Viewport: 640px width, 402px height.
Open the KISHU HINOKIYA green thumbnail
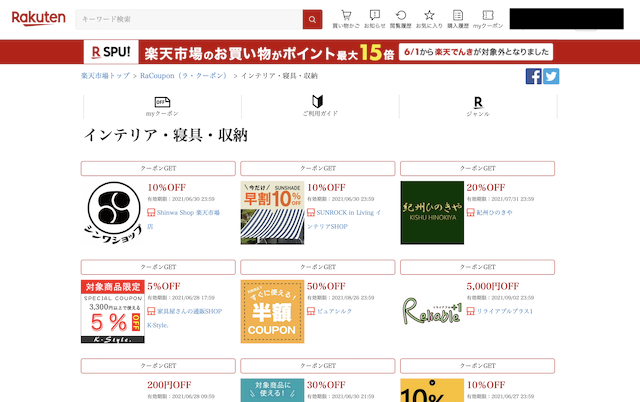432,213
